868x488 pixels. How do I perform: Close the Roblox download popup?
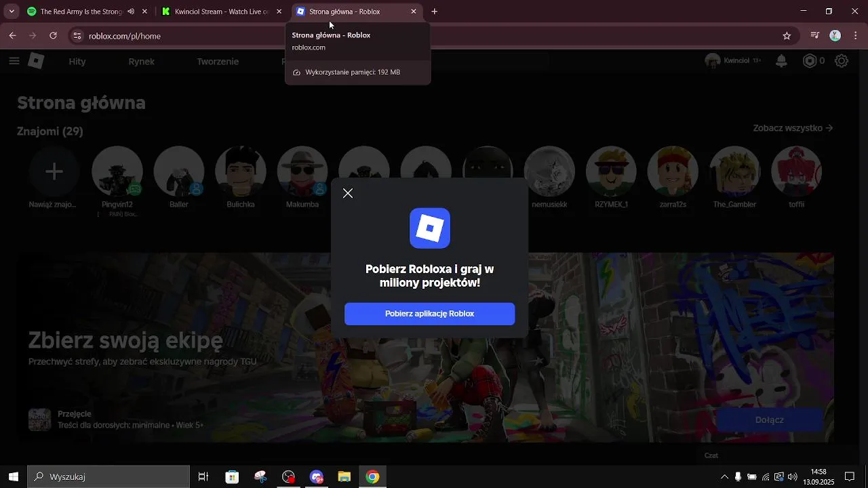[x=348, y=194]
